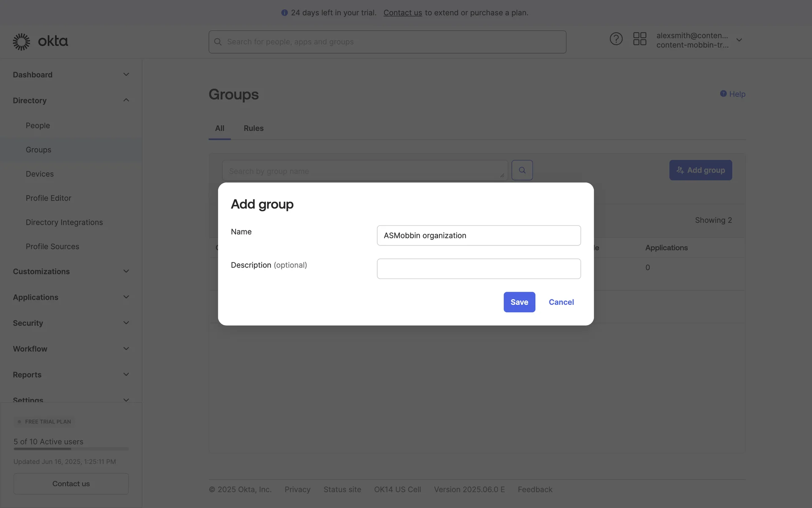
Task: Expand the Dashboard sidebar section
Action: (126, 75)
